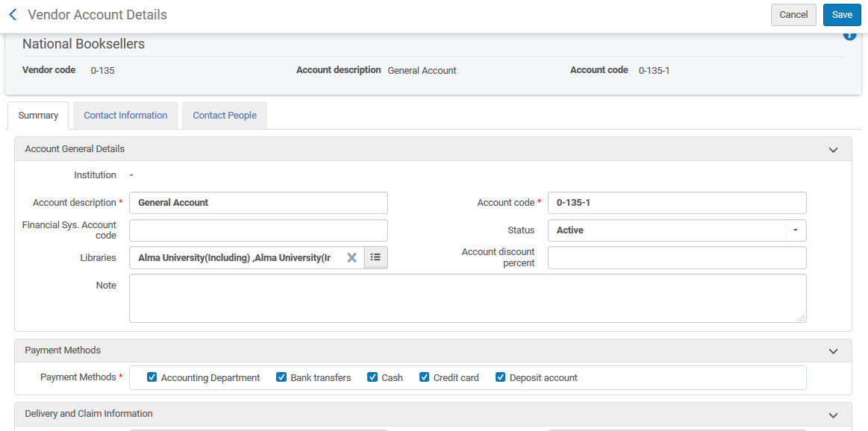Switch to the Contact Information tab
868x431 pixels.
click(125, 116)
